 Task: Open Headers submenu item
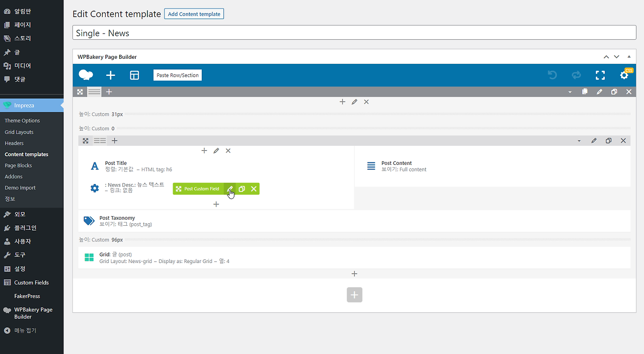(x=14, y=143)
